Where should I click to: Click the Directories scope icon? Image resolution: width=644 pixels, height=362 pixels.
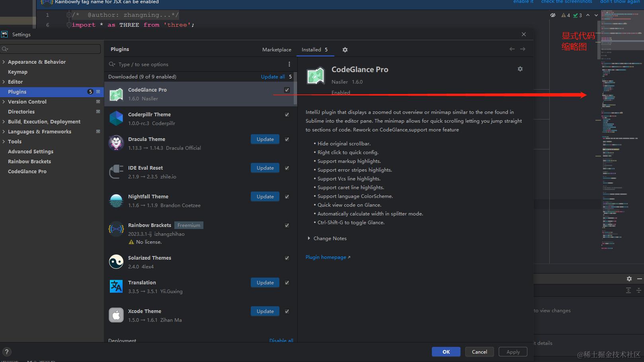pos(98,112)
